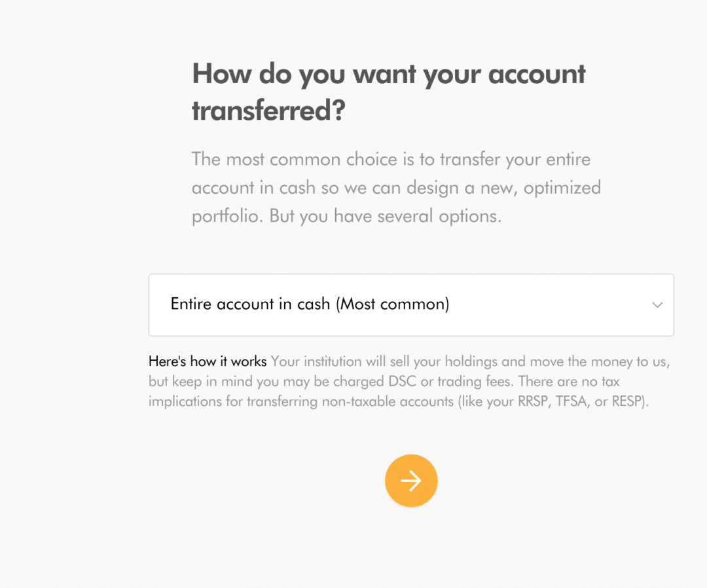The height and width of the screenshot is (588, 707).
Task: Click the chevron icon on the transfer dropdown
Action: (x=657, y=305)
